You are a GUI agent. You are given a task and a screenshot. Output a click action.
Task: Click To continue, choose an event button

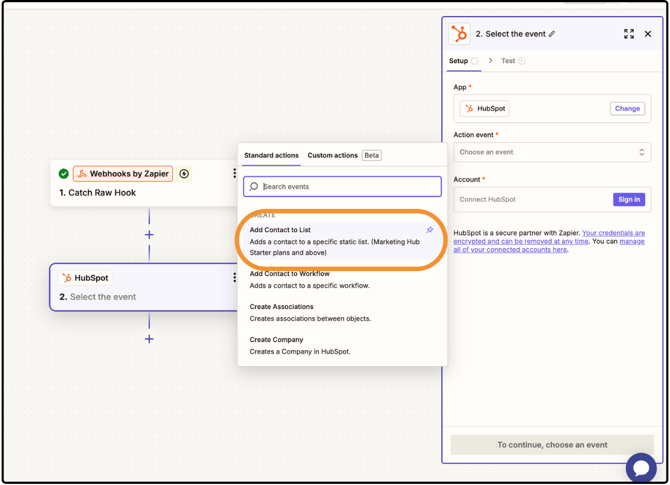tap(552, 445)
